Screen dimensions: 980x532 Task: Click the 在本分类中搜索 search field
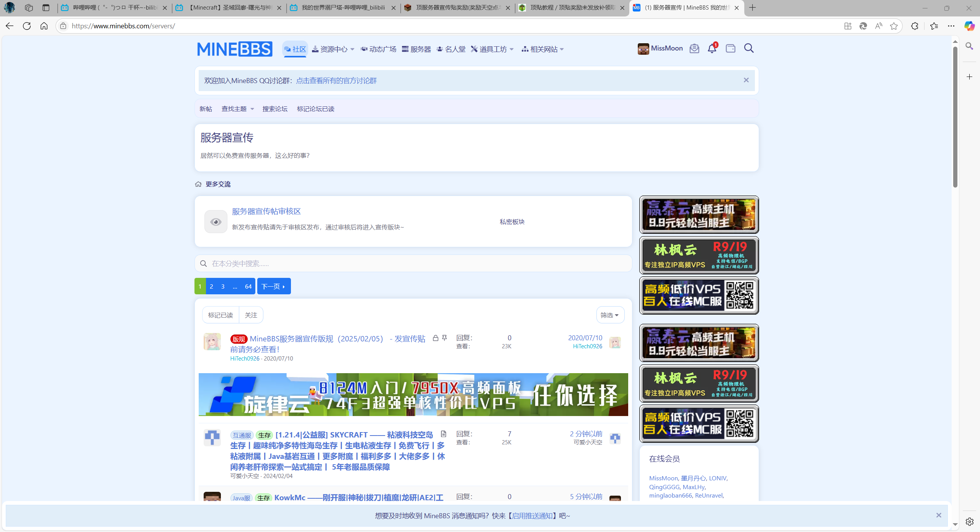coord(413,263)
